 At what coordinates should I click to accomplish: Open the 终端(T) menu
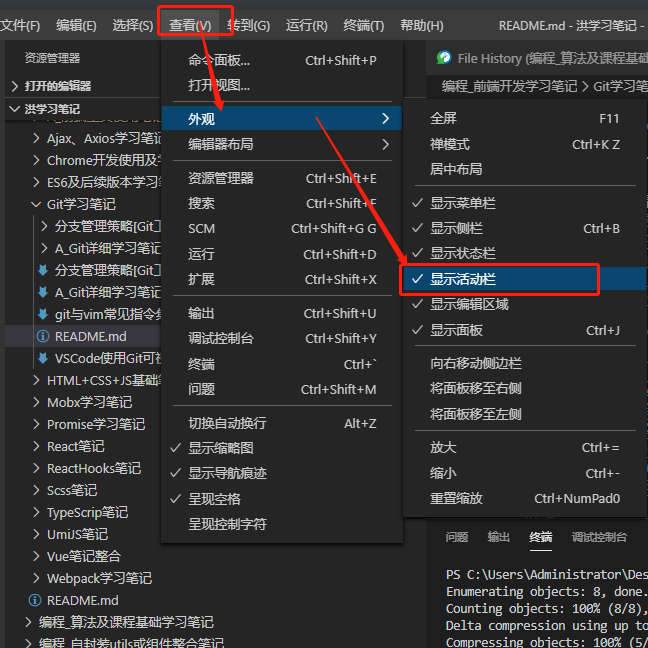[363, 26]
